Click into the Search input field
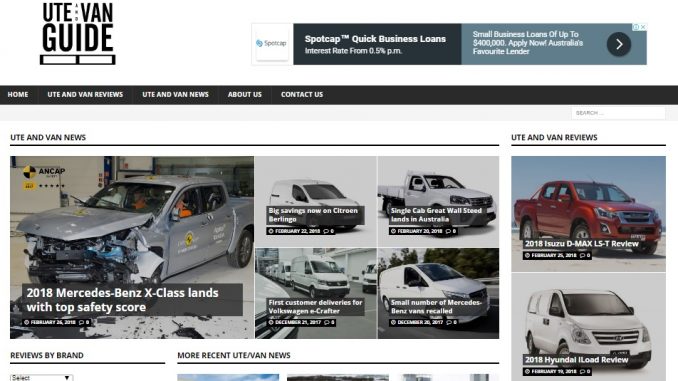Screen dimensions: 678x381 (618, 113)
